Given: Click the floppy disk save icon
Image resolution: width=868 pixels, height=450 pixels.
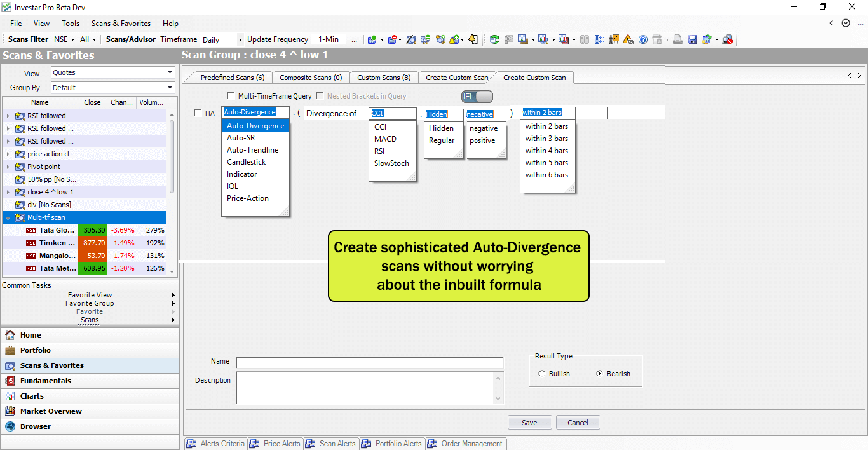Looking at the screenshot, I should pos(693,39).
